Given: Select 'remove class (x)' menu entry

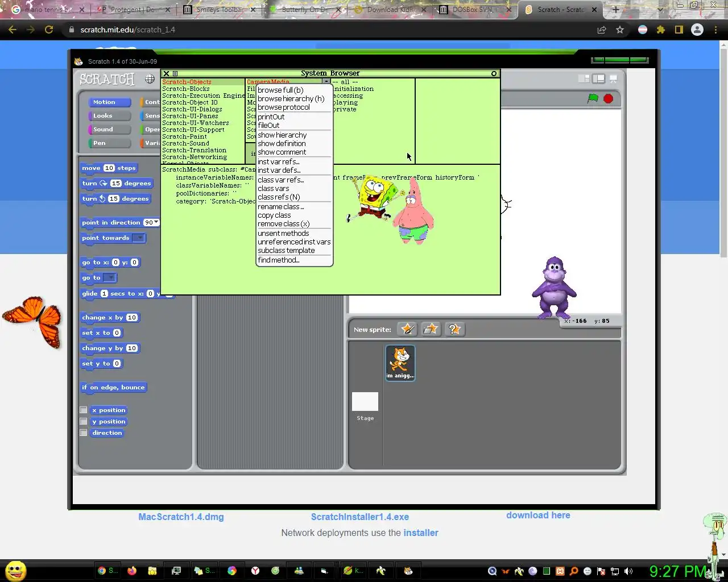Looking at the screenshot, I should [x=283, y=223].
